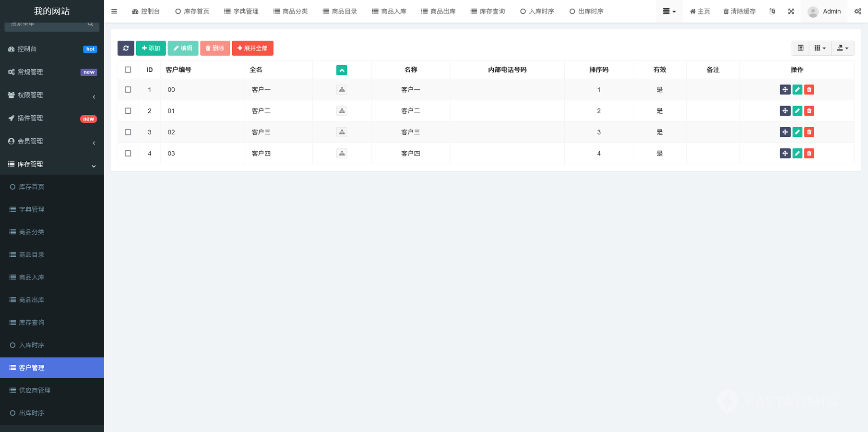Toggle table card view icon

click(800, 48)
